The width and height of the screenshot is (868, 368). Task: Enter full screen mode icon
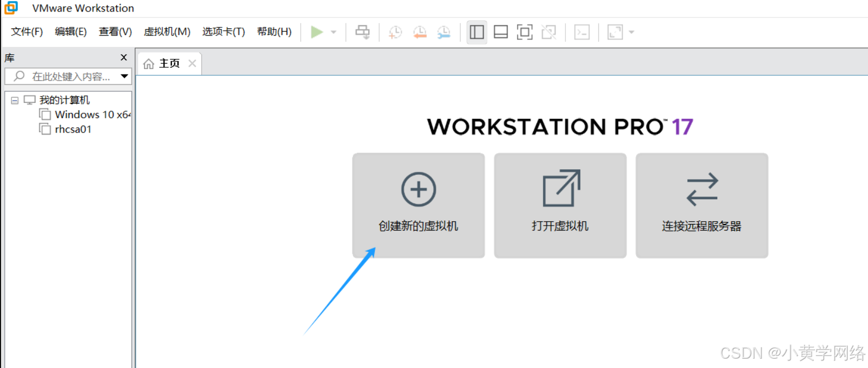pos(524,32)
